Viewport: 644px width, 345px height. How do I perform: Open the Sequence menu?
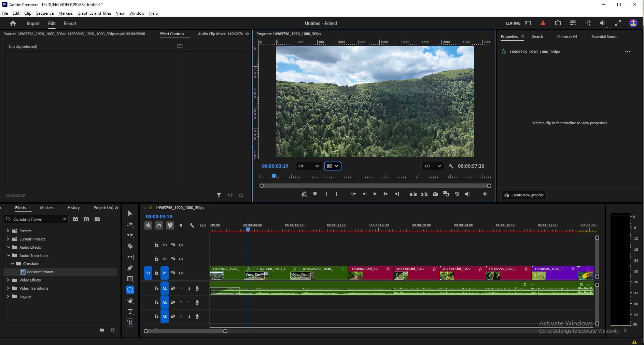coord(45,13)
